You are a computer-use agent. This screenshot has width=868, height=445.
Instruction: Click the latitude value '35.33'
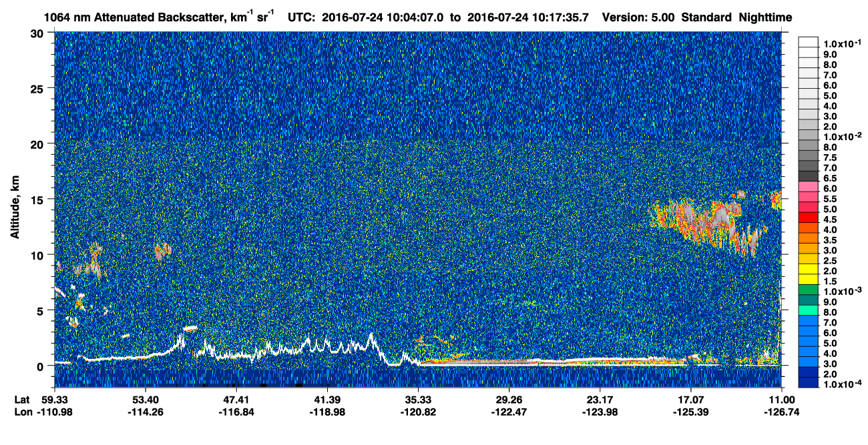click(418, 400)
